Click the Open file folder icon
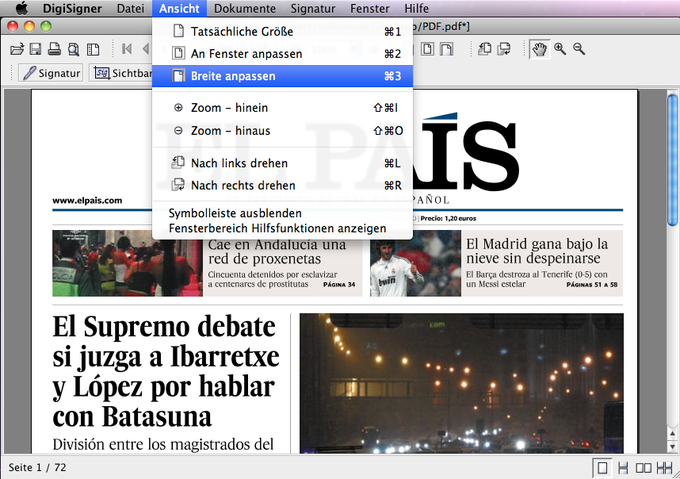680x479 pixels. pyautogui.click(x=17, y=49)
